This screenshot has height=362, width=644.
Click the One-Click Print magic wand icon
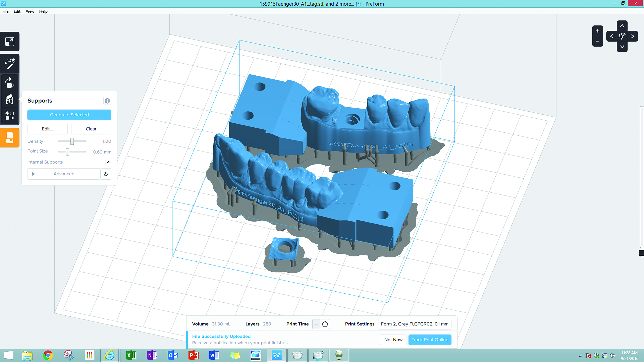click(10, 64)
